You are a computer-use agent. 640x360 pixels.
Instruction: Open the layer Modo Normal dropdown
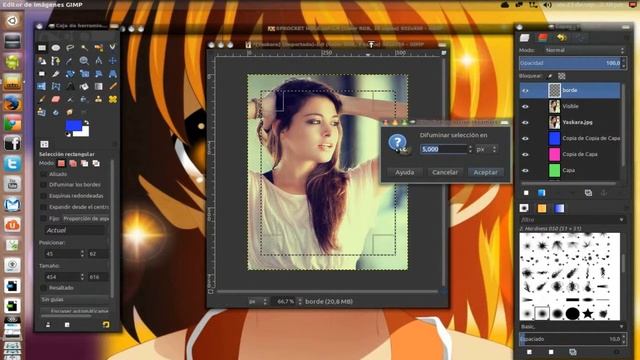coord(584,50)
